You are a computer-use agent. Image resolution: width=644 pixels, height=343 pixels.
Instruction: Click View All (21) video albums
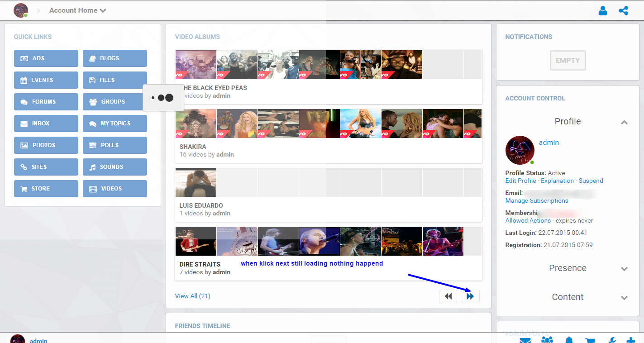(x=193, y=296)
